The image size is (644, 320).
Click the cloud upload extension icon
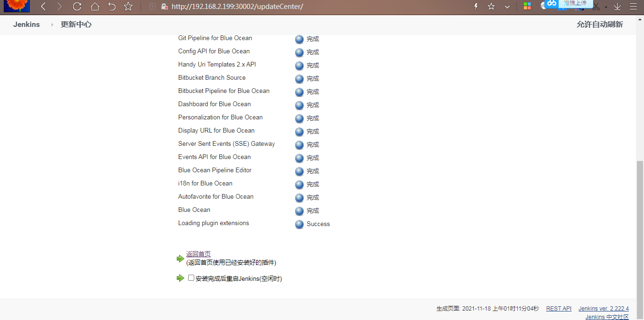[552, 4]
